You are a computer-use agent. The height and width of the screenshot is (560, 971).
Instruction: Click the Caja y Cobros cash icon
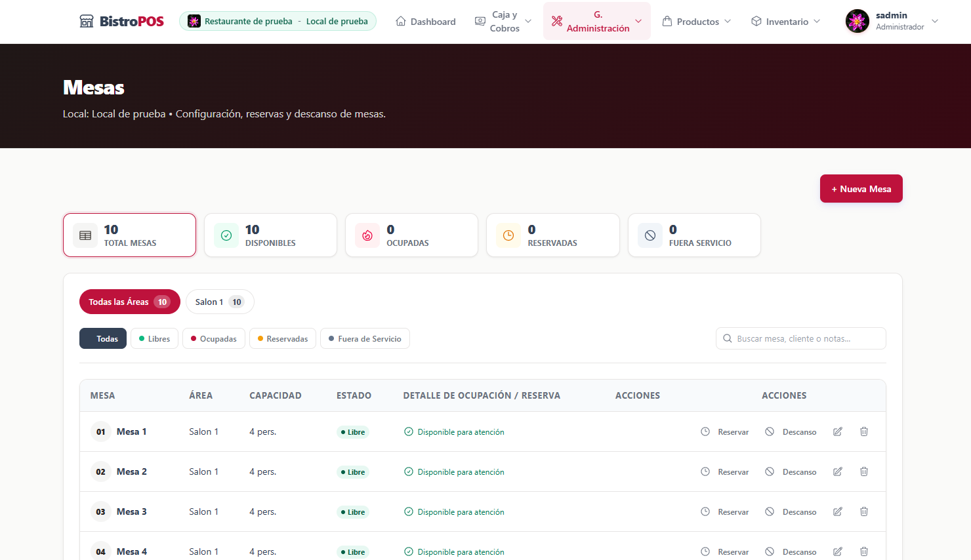coord(480,21)
